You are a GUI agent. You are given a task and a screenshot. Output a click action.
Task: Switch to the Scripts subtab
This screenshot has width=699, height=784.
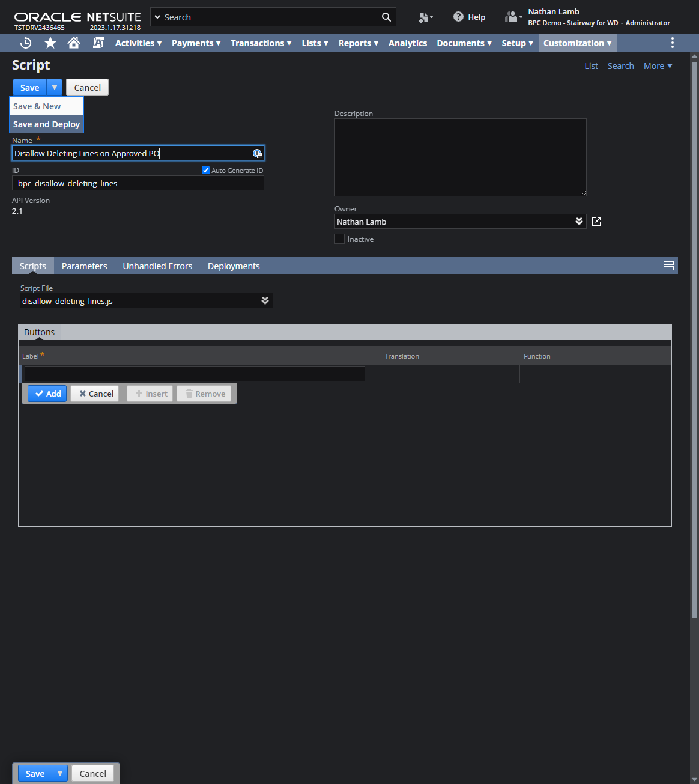[33, 266]
